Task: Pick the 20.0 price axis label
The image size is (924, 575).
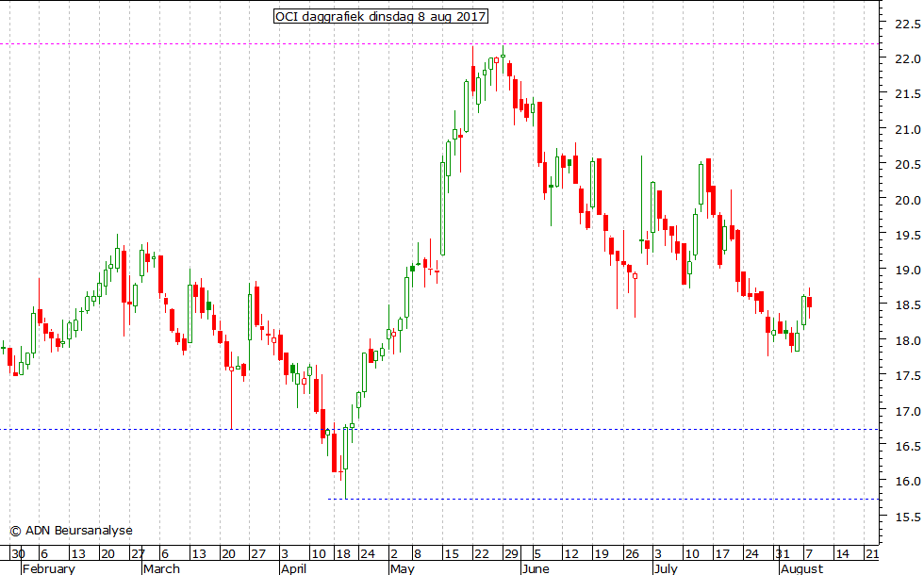Action: click(907, 200)
